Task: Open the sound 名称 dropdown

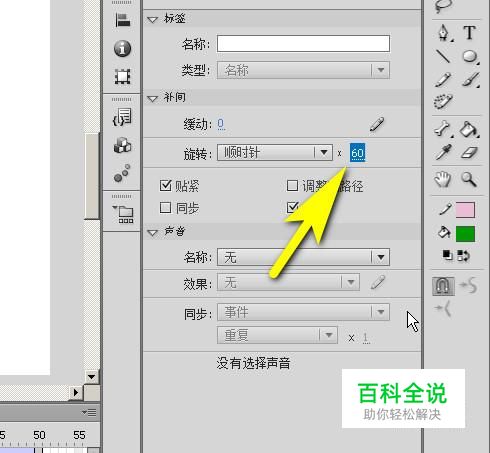Action: click(303, 257)
